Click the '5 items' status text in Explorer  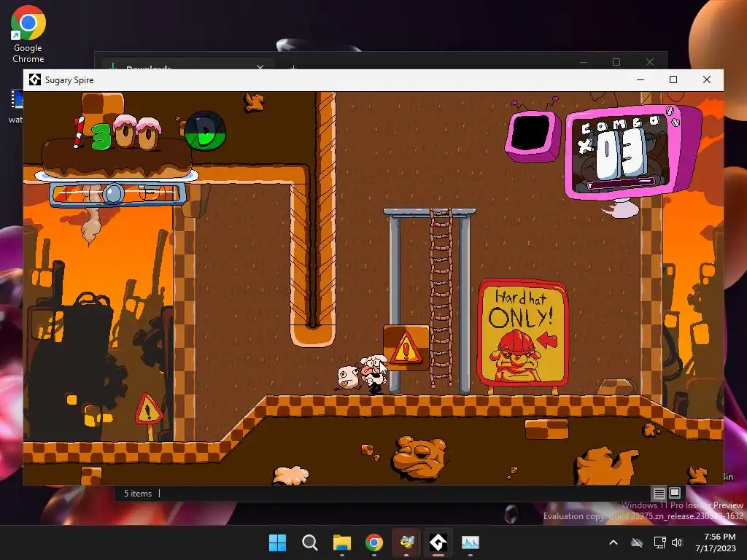(138, 494)
